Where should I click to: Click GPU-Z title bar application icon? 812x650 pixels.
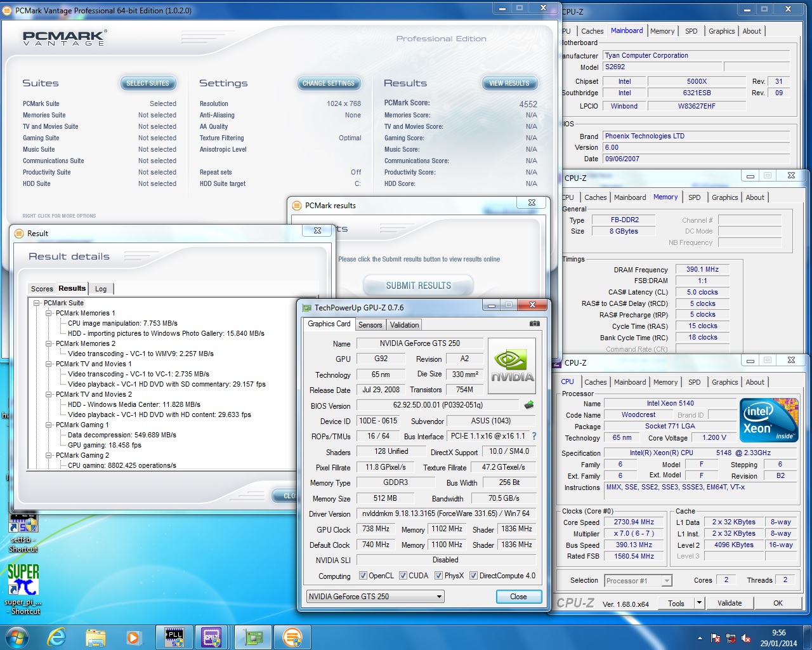click(307, 308)
